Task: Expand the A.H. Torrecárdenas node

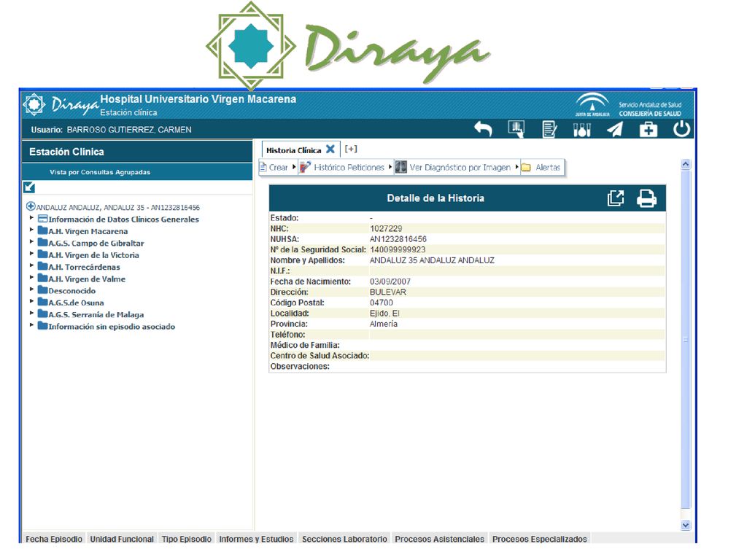Action: tap(31, 265)
